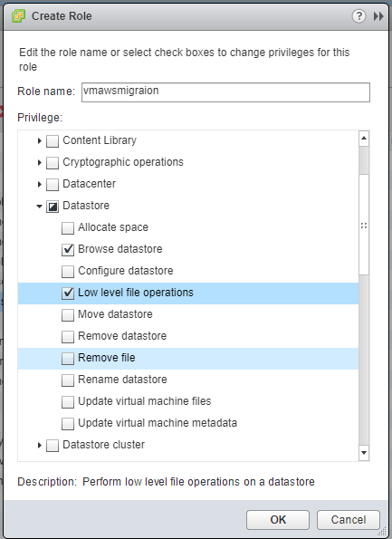Tick the Update virtual machine files checkbox
The width and height of the screenshot is (392, 539).
(68, 401)
